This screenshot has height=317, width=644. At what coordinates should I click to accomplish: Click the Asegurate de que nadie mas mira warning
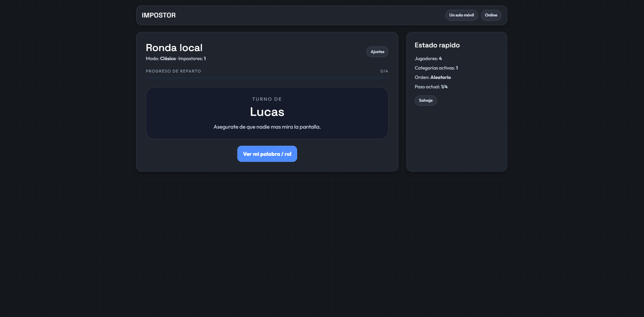tap(267, 127)
